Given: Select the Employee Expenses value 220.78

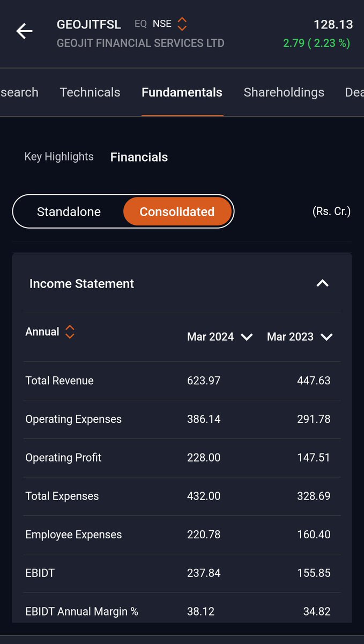Looking at the screenshot, I should tap(204, 535).
